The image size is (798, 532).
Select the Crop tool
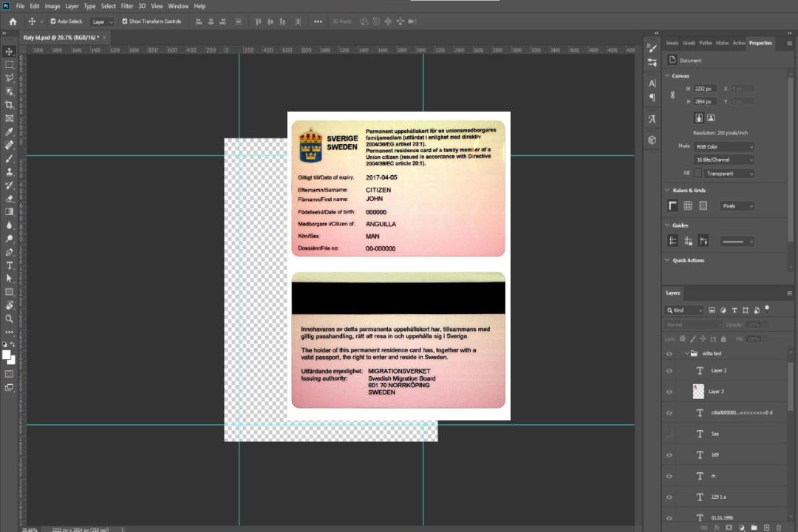pyautogui.click(x=9, y=104)
